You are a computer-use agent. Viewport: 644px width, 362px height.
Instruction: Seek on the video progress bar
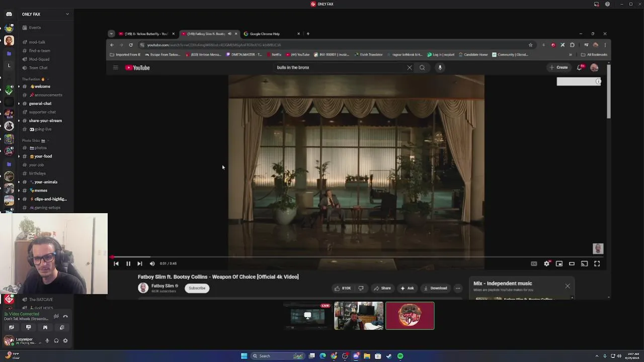[356, 257]
